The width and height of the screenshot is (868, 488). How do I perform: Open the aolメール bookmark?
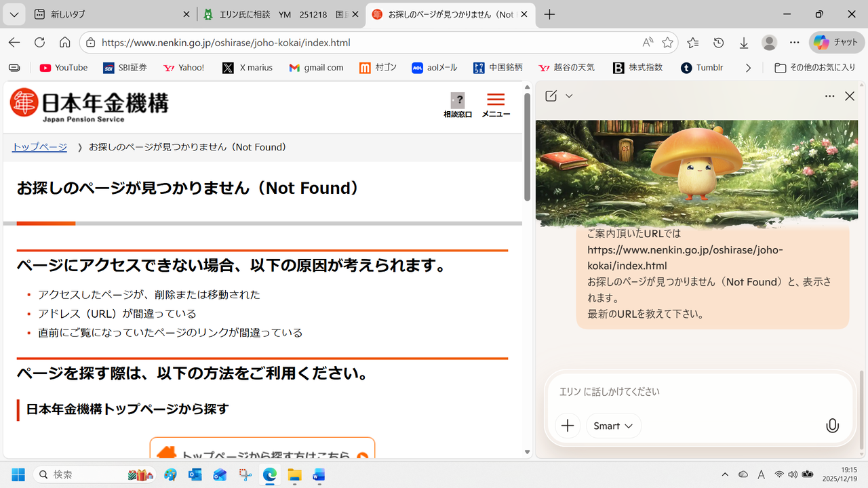tap(435, 68)
